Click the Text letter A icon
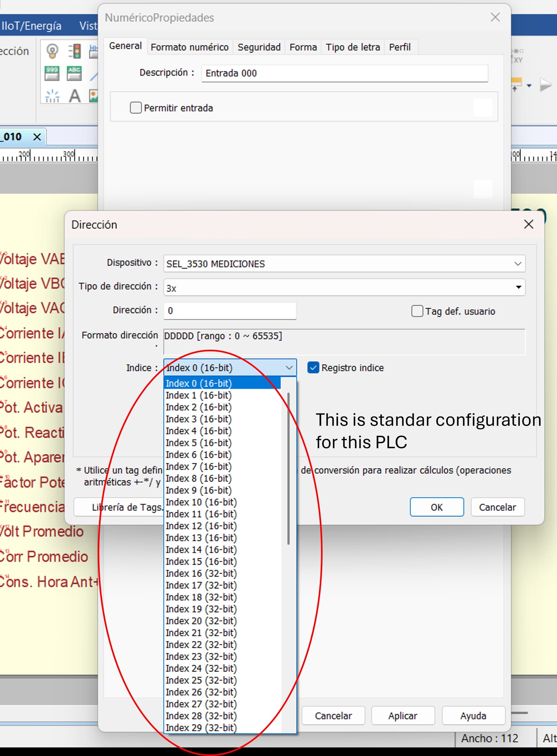Viewport: 557px width, 756px height. pos(75,96)
